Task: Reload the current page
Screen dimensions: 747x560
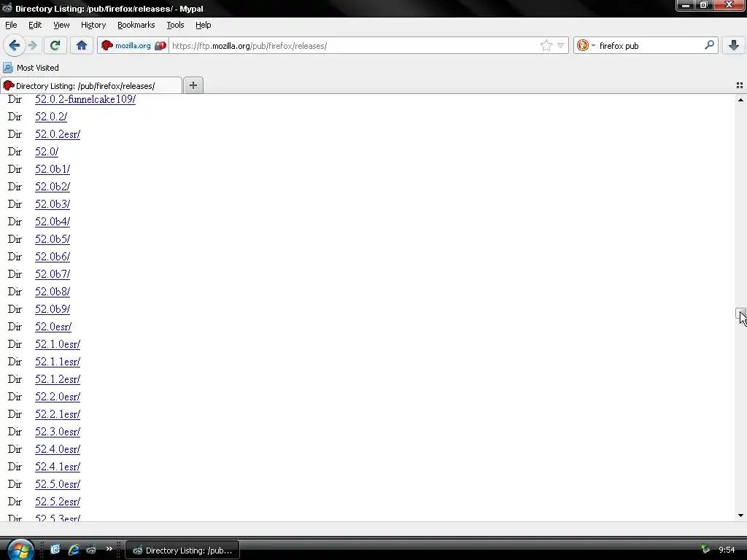Action: pyautogui.click(x=55, y=45)
